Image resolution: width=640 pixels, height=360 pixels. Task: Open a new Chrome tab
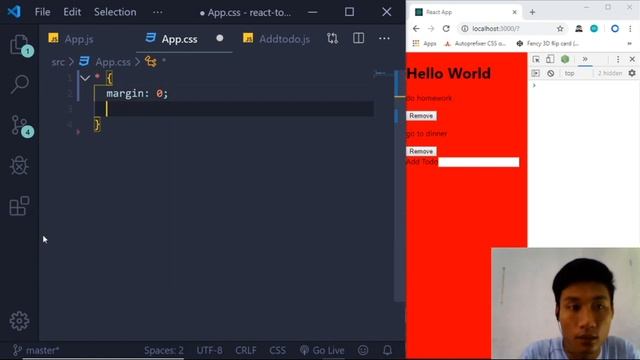[x=532, y=12]
